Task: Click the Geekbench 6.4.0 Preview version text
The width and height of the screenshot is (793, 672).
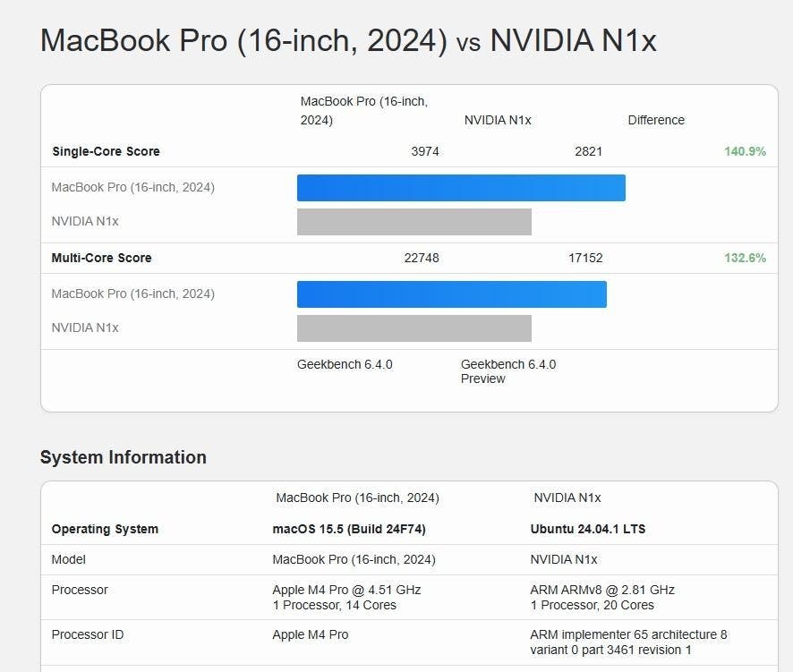Action: (508, 371)
